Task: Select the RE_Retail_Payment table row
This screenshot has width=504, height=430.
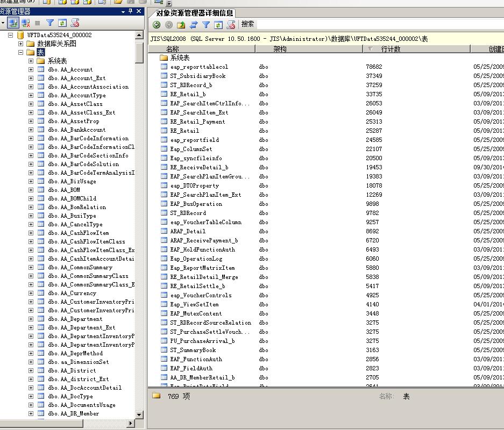Action: point(197,121)
